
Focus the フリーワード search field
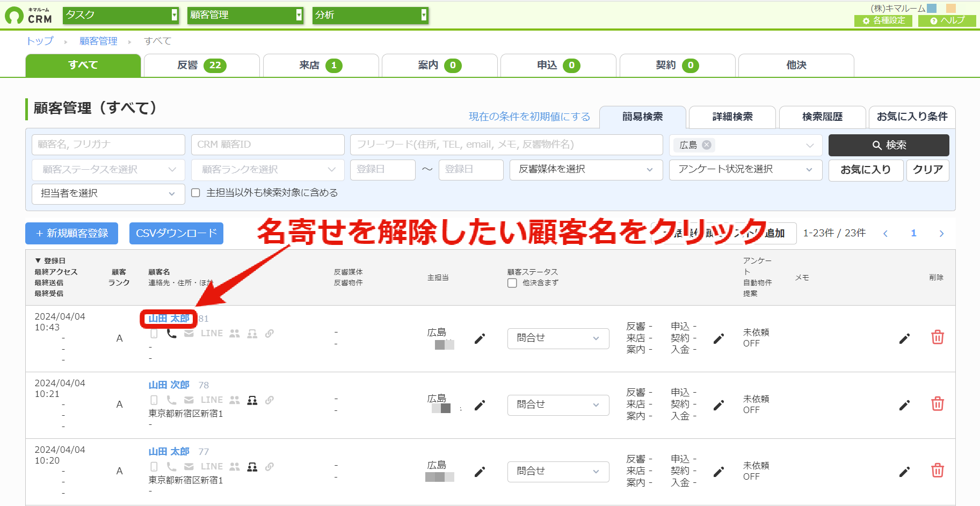click(506, 145)
